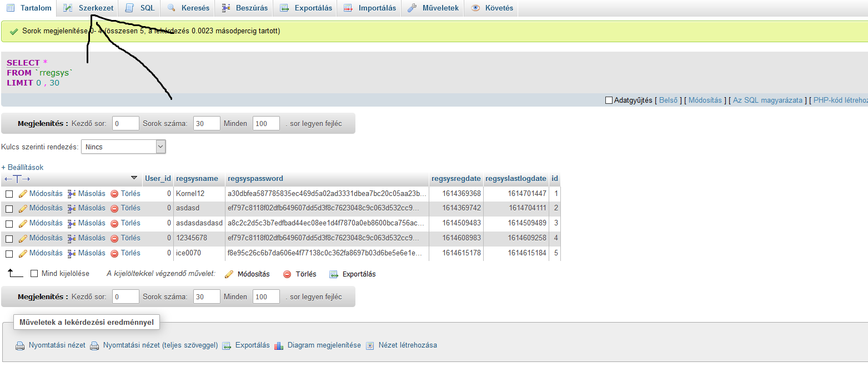Click the red delete icon for ice0070 row
The width and height of the screenshot is (868, 367).
(x=114, y=253)
